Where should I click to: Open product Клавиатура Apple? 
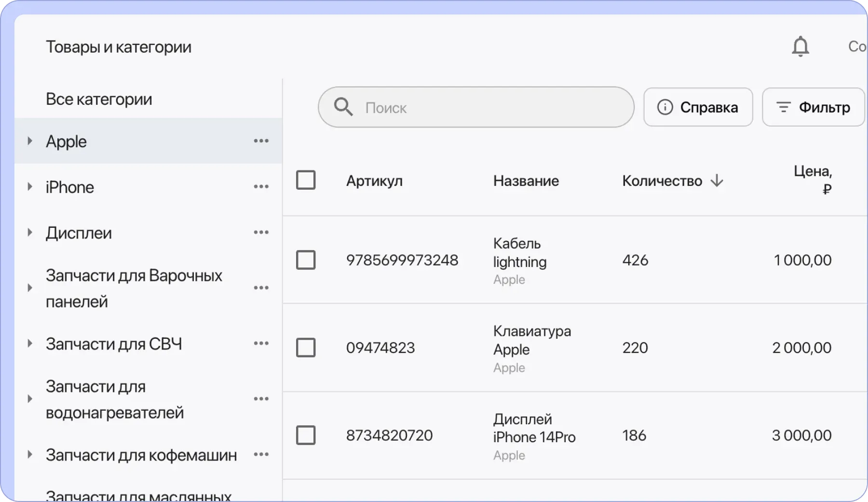[532, 340]
